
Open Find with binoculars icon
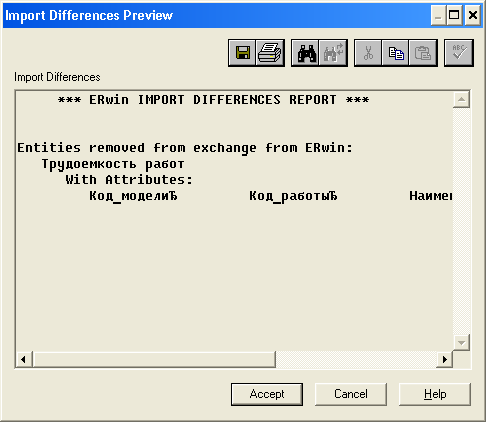point(306,53)
